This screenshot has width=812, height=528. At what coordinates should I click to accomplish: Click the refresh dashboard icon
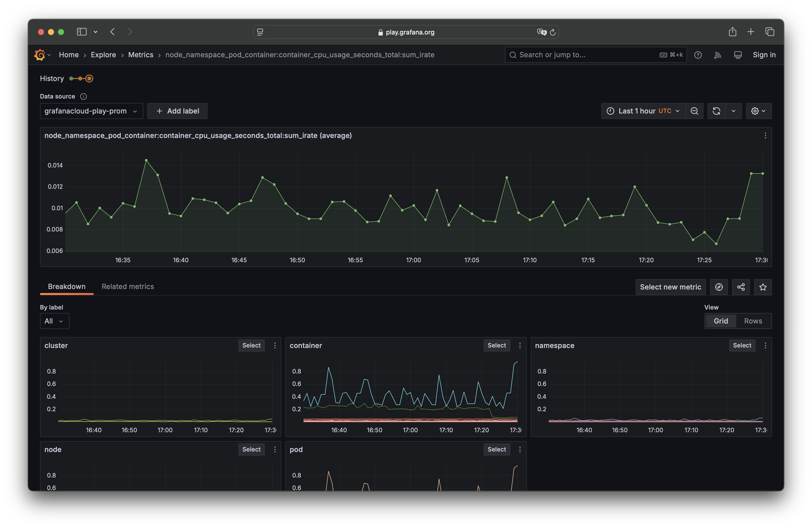tap(716, 111)
